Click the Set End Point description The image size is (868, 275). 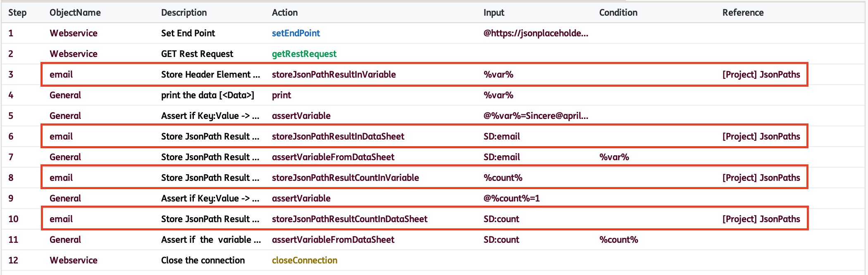click(188, 33)
